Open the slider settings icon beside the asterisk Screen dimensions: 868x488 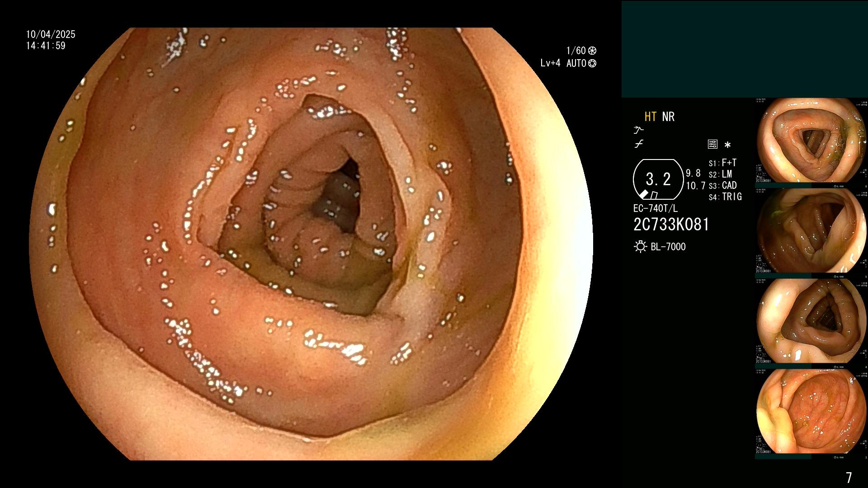point(712,145)
